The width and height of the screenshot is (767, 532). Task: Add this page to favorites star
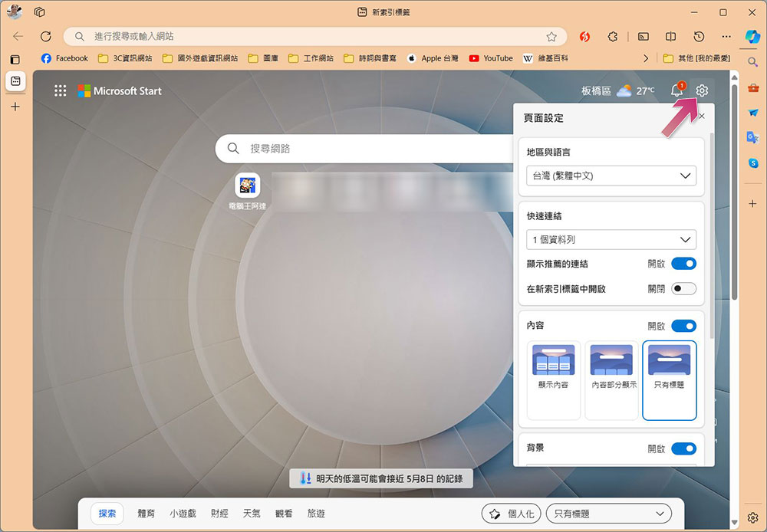point(551,37)
